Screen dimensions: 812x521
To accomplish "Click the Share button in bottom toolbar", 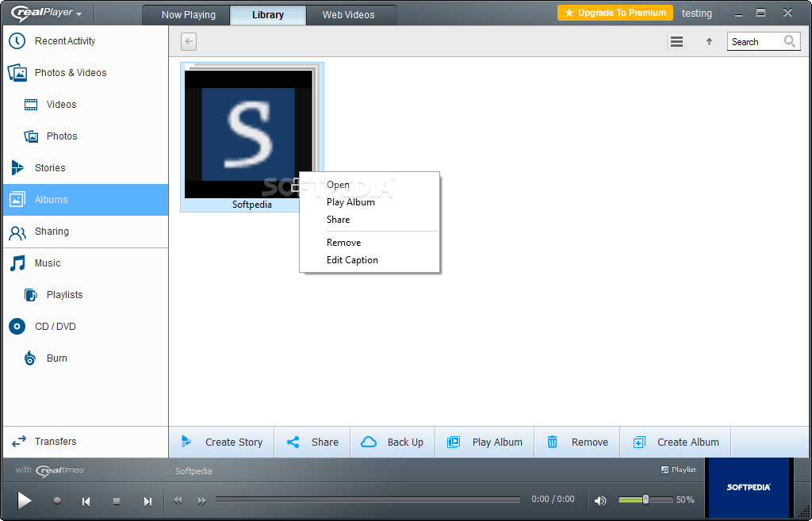I will click(x=312, y=442).
